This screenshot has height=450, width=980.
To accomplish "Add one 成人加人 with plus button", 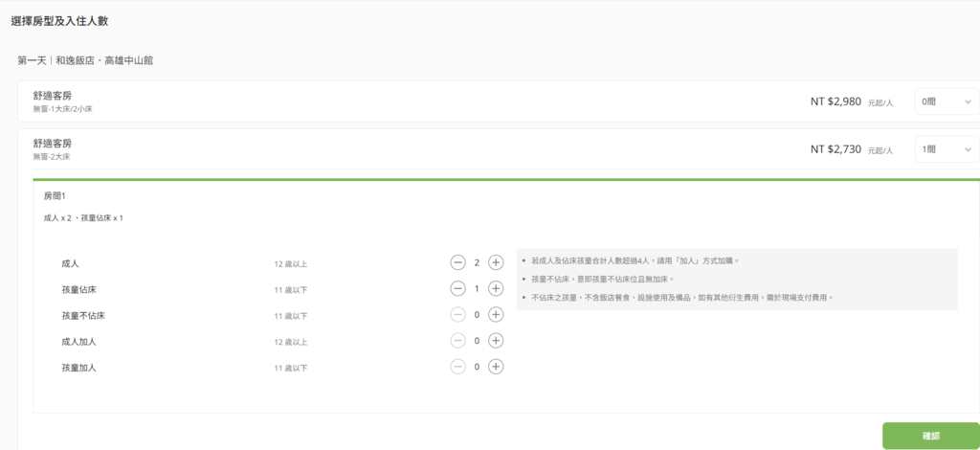I will (496, 341).
